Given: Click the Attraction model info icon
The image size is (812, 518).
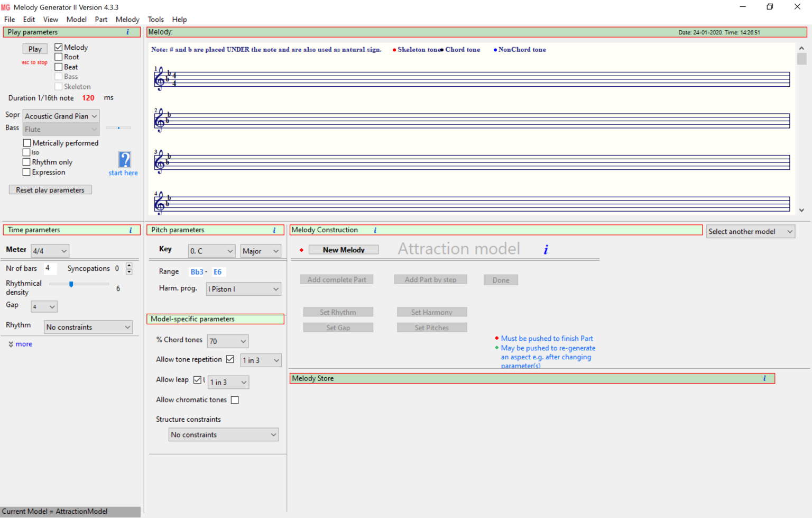Looking at the screenshot, I should [545, 249].
